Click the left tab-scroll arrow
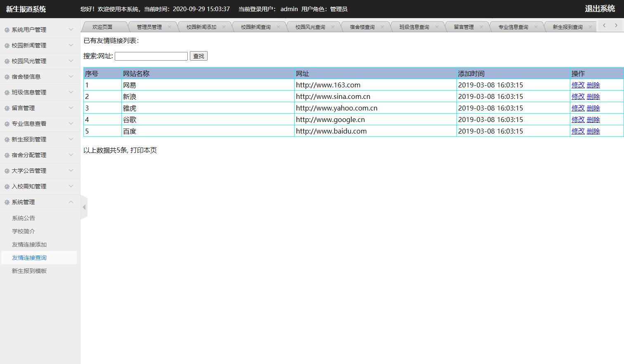 click(604, 25)
